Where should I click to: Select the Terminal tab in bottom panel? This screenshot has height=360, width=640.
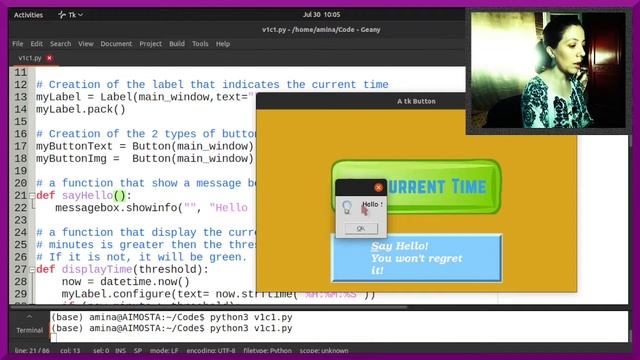click(29, 330)
